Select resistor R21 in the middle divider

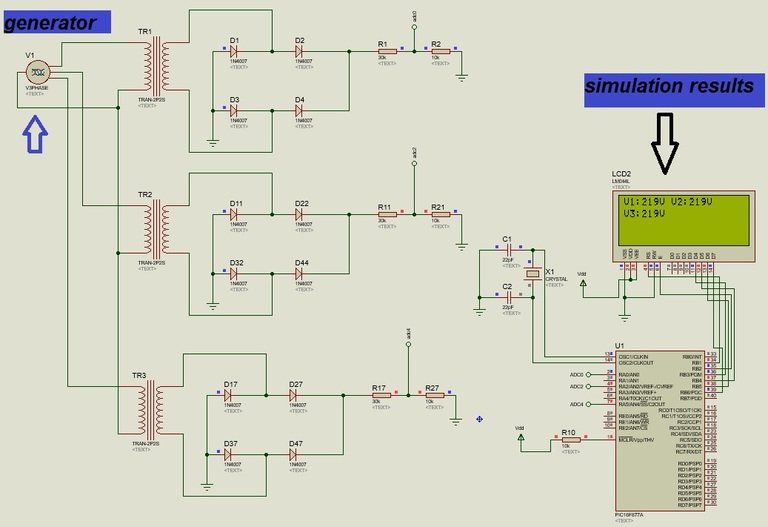point(438,215)
